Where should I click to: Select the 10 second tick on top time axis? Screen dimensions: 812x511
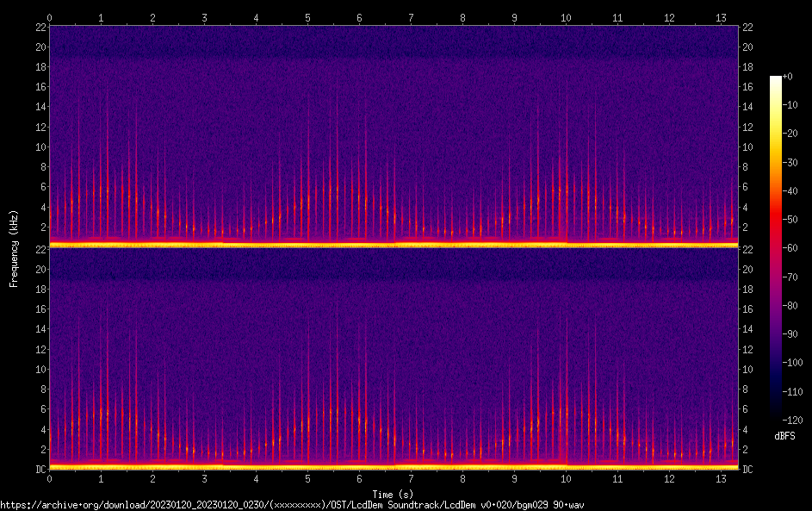tap(566, 17)
